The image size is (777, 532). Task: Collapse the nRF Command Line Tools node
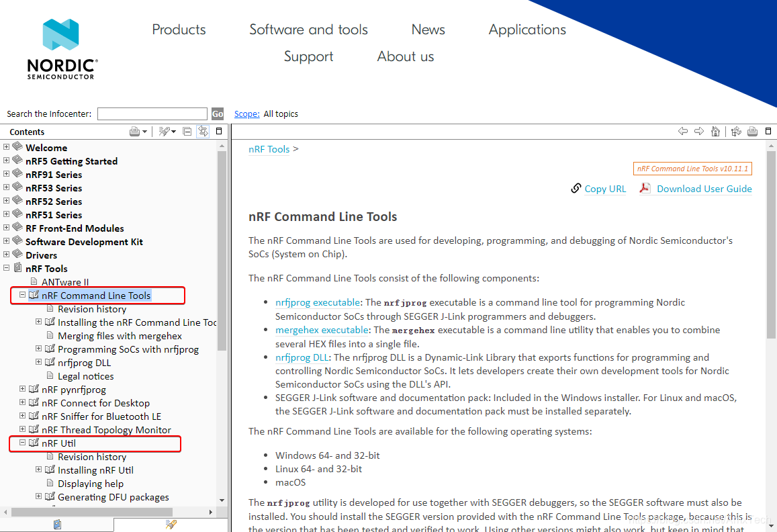(22, 294)
